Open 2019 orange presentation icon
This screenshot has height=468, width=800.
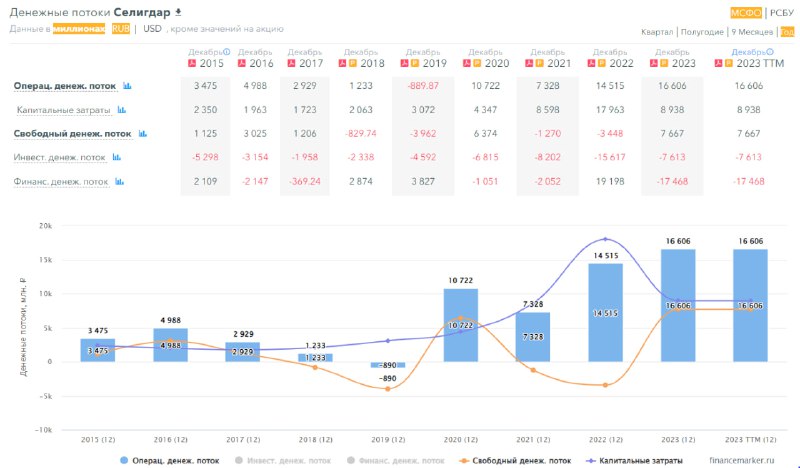click(414, 63)
